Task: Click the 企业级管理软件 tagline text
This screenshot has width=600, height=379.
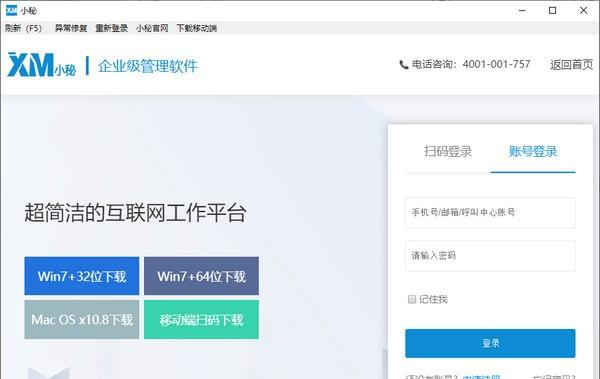Action: 148,66
